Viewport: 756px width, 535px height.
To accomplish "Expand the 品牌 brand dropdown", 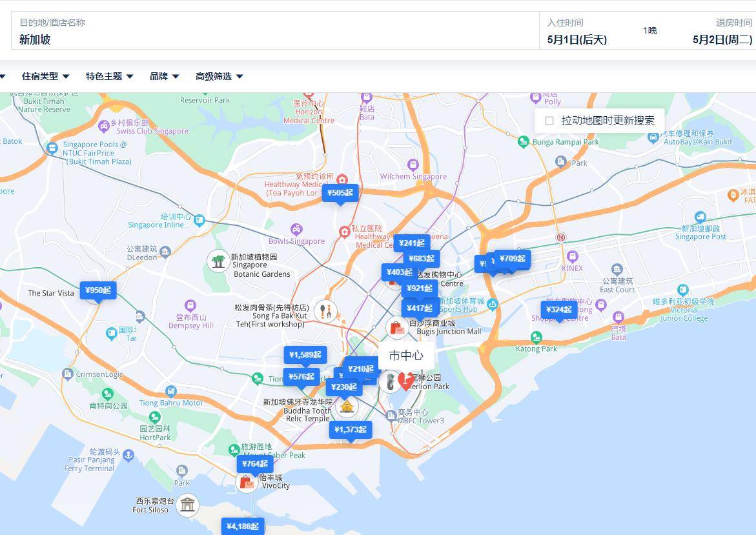I will (164, 76).
